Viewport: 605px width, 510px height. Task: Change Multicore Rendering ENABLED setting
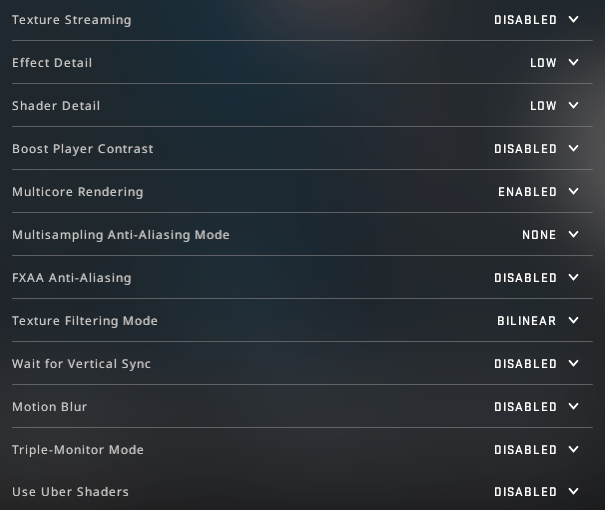[x=527, y=192]
